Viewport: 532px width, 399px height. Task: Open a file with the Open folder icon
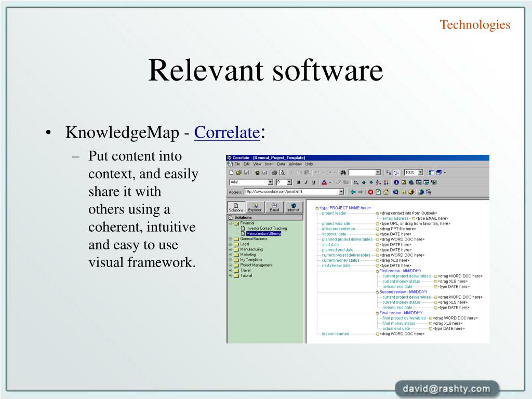point(239,172)
